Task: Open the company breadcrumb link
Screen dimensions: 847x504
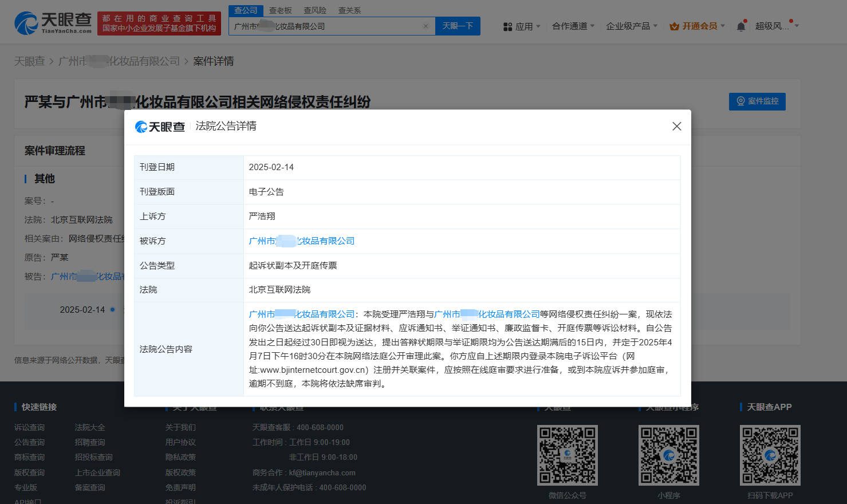Action: pos(119,61)
